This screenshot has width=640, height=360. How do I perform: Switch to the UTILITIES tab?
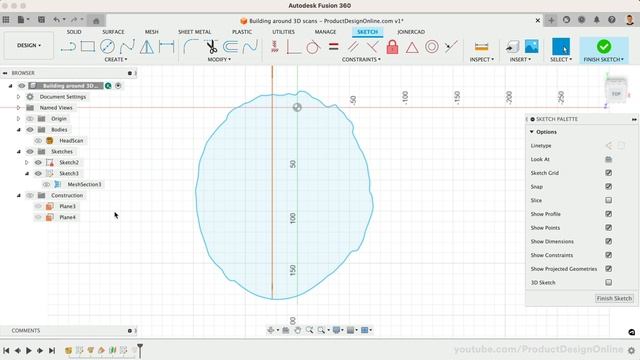tap(283, 32)
